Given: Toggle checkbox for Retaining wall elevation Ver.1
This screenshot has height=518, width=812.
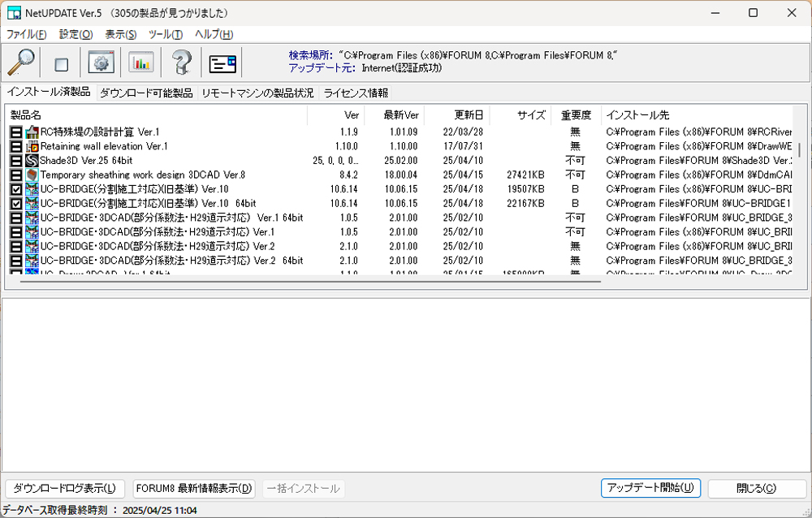Looking at the screenshot, I should click(x=16, y=147).
